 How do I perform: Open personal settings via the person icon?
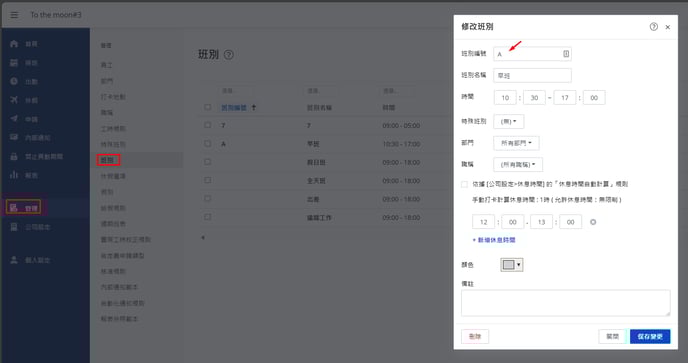14,260
